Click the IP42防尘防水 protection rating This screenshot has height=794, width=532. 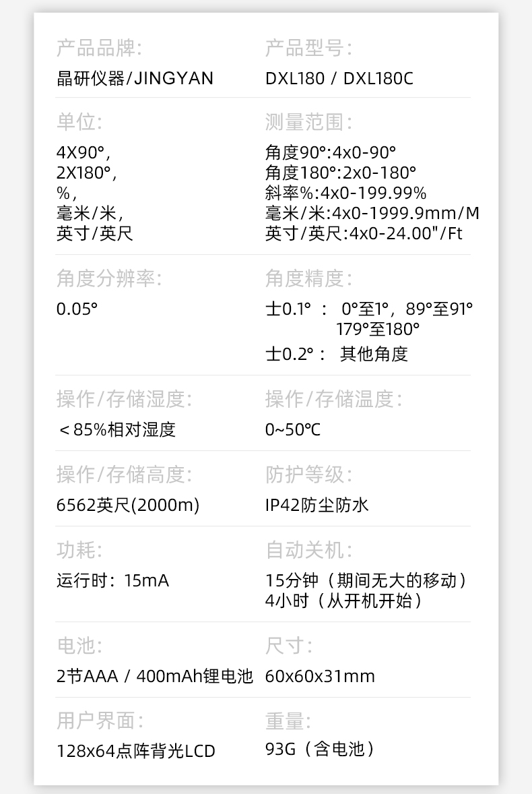click(317, 505)
